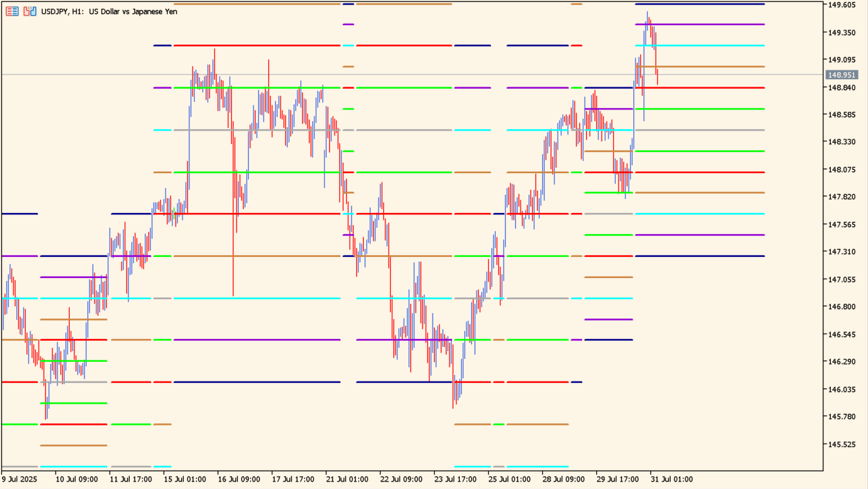868x489 pixels.
Task: Click the 145.525 price scale label
Action: click(842, 444)
